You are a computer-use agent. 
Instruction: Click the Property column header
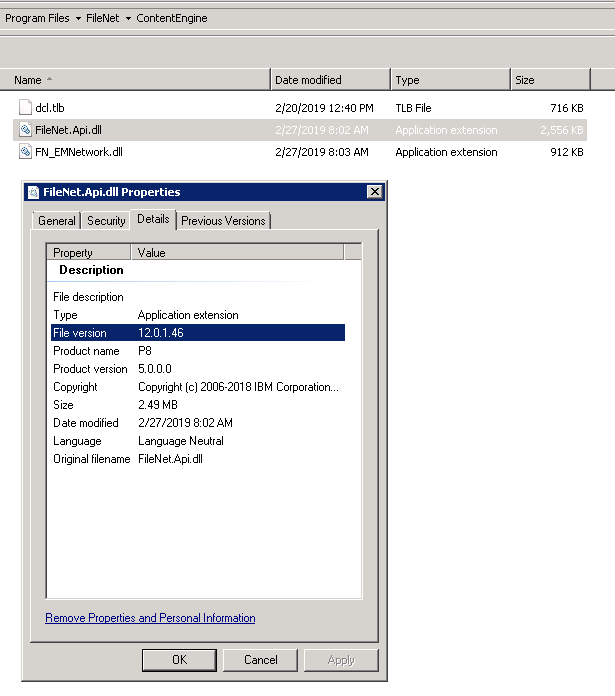(89, 252)
